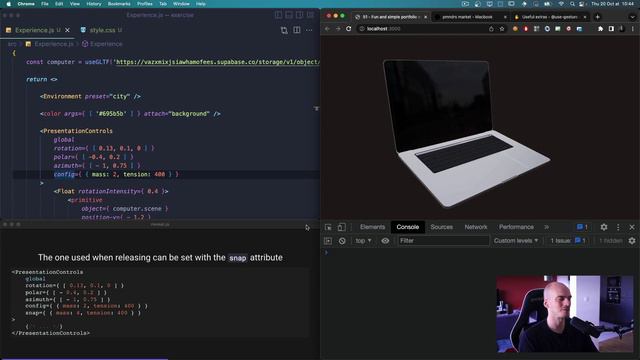Show the console sidebar
The width and height of the screenshot is (640, 360).
328,241
